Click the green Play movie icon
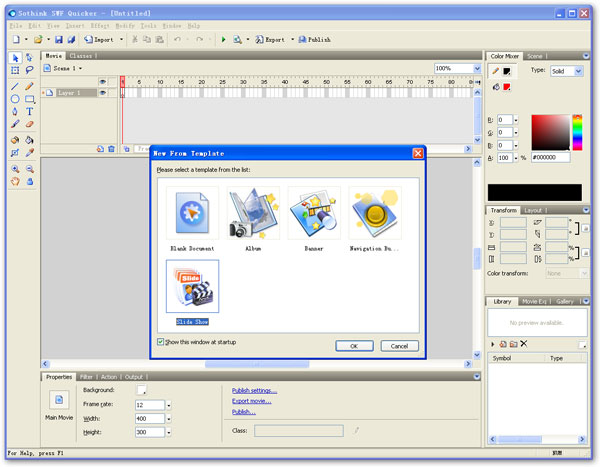 [223, 39]
